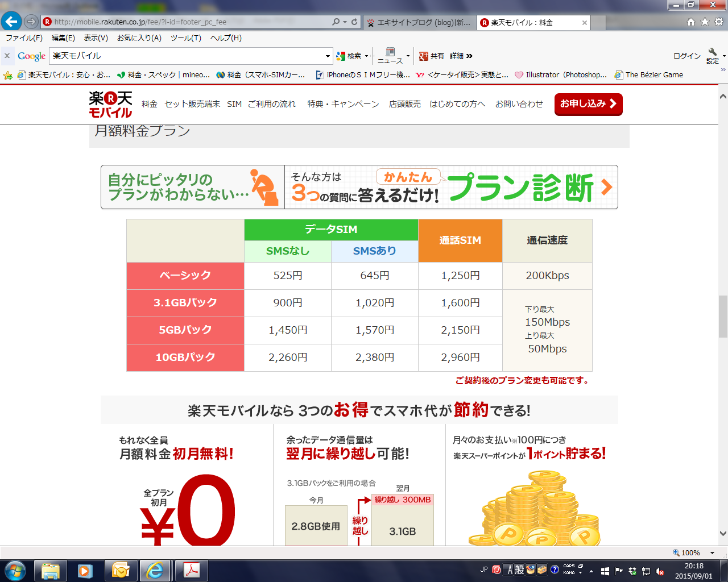Click the ニュース news icon in Google toolbar
This screenshot has width=728, height=582.
[x=390, y=56]
